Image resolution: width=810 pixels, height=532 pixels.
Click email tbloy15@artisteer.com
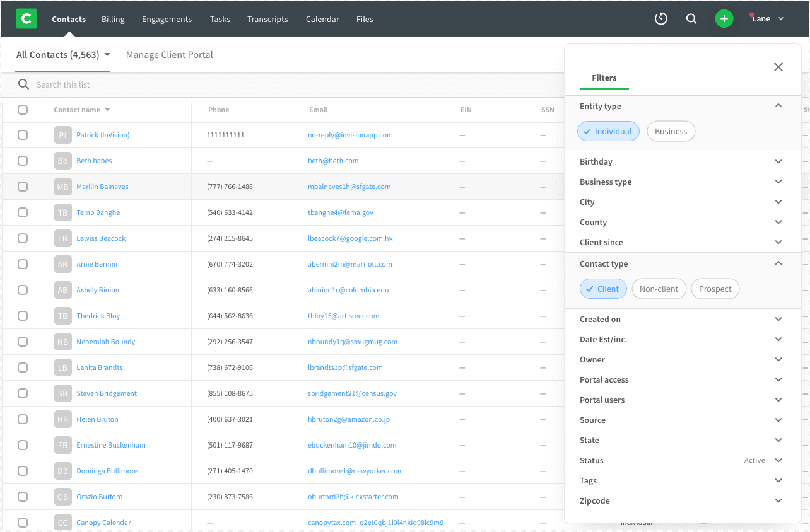(344, 316)
